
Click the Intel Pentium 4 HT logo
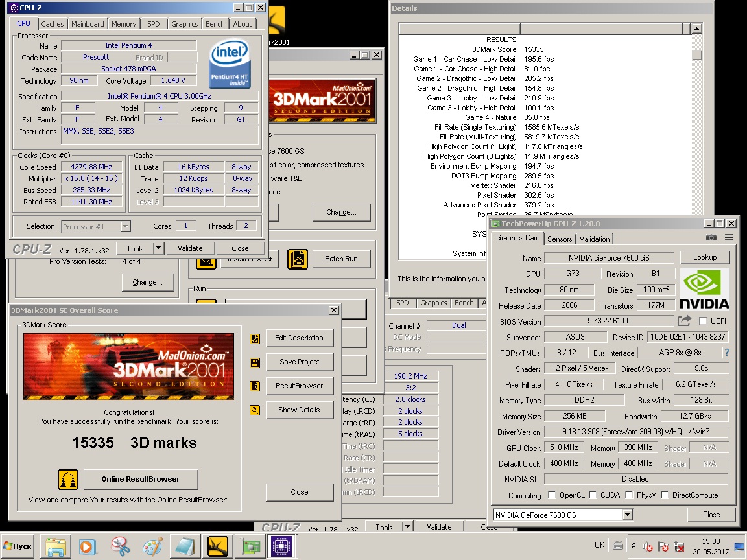click(230, 64)
